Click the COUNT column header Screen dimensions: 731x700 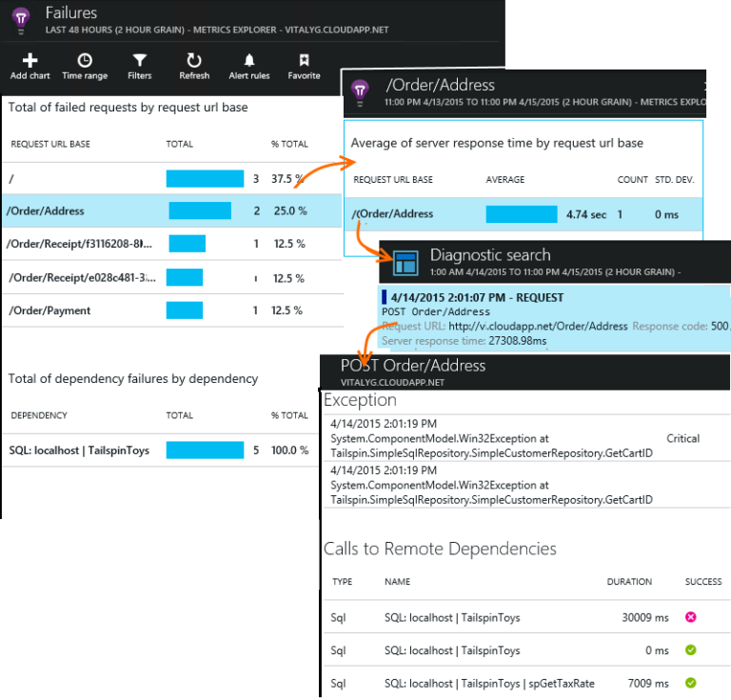tap(633, 180)
